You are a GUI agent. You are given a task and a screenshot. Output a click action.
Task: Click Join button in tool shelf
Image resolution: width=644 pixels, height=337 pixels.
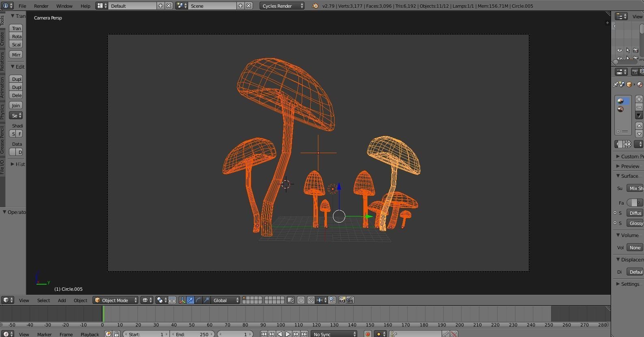pyautogui.click(x=16, y=106)
